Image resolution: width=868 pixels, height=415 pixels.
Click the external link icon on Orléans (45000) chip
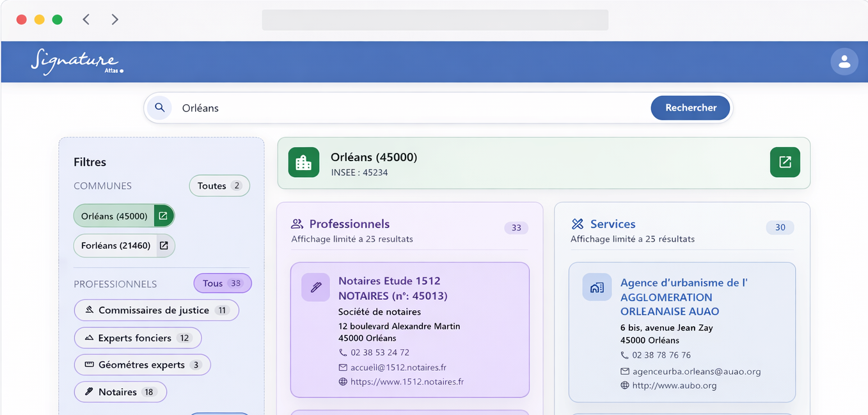pyautogui.click(x=164, y=215)
